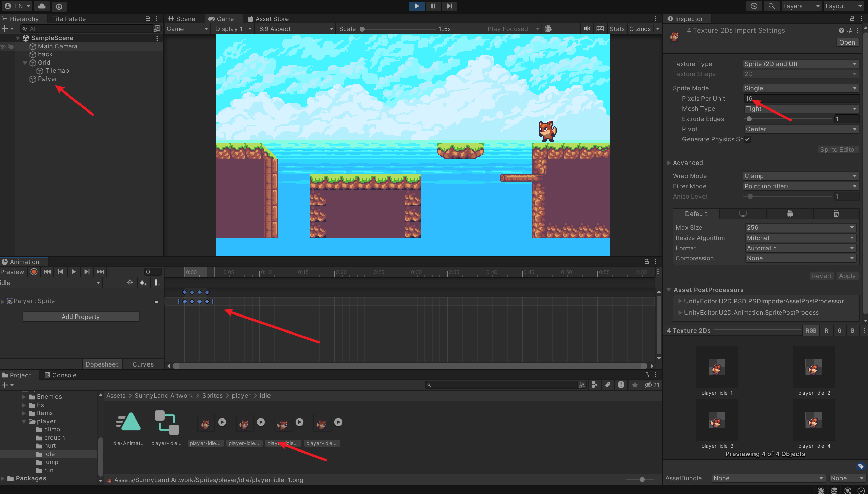868x494 pixels.
Task: Mute audio in Game view
Action: 587,29
